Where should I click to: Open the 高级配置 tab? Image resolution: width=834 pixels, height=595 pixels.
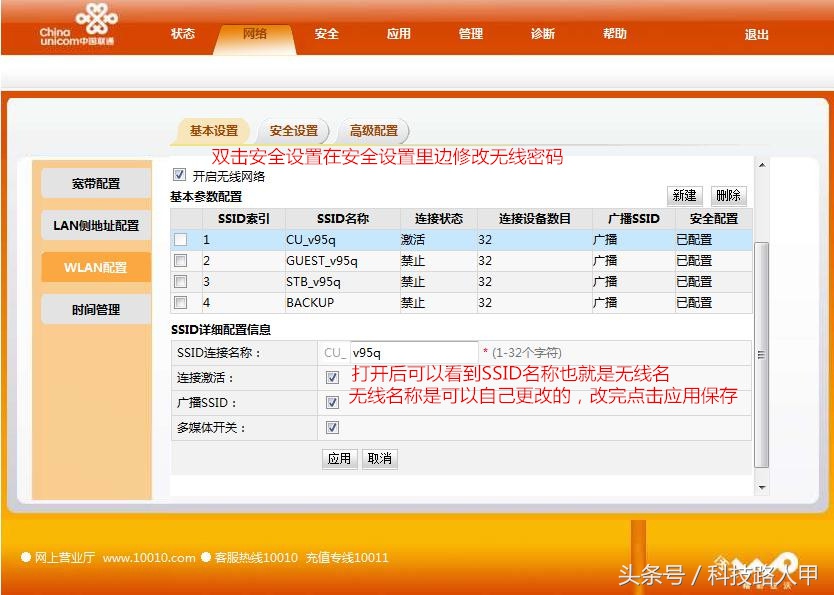coord(374,130)
